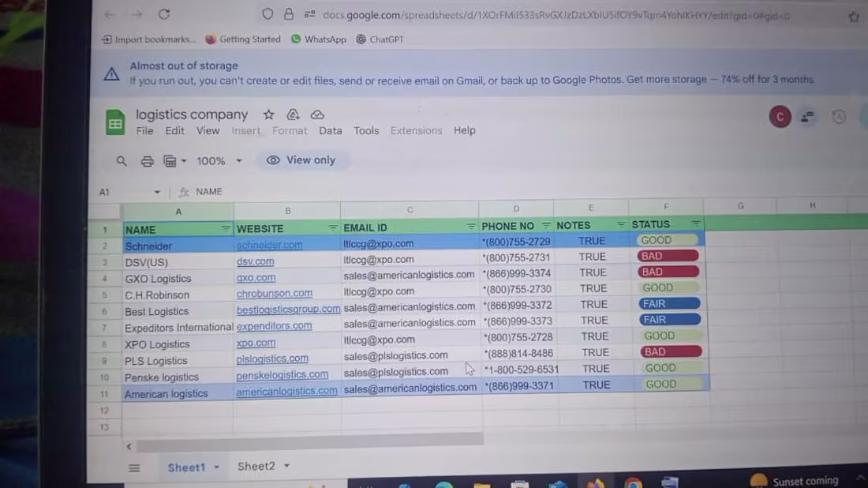Switch to the Sheet2 tab
The height and width of the screenshot is (488, 868).
256,467
